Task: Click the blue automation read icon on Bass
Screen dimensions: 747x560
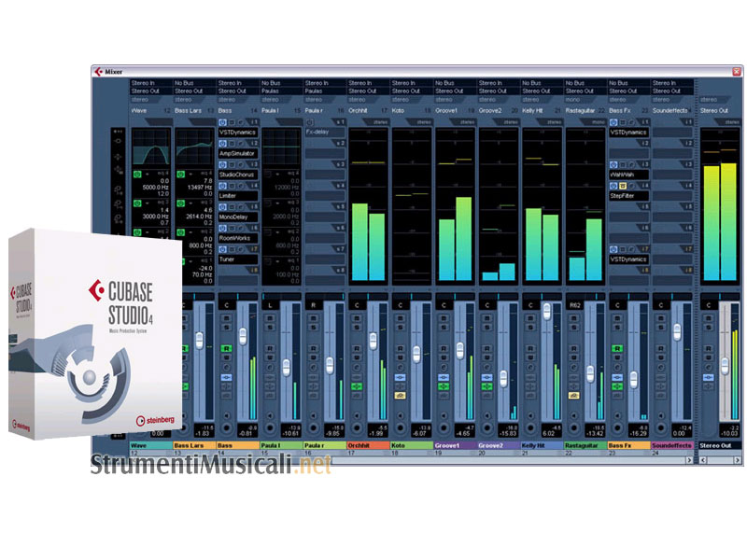Action: point(225,376)
